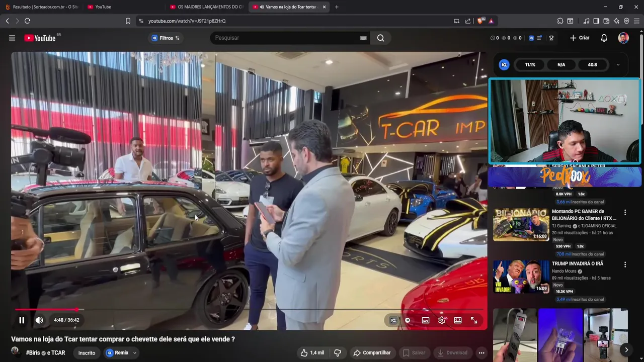
Task: Open the Brave wallet icon
Action: 606,21
